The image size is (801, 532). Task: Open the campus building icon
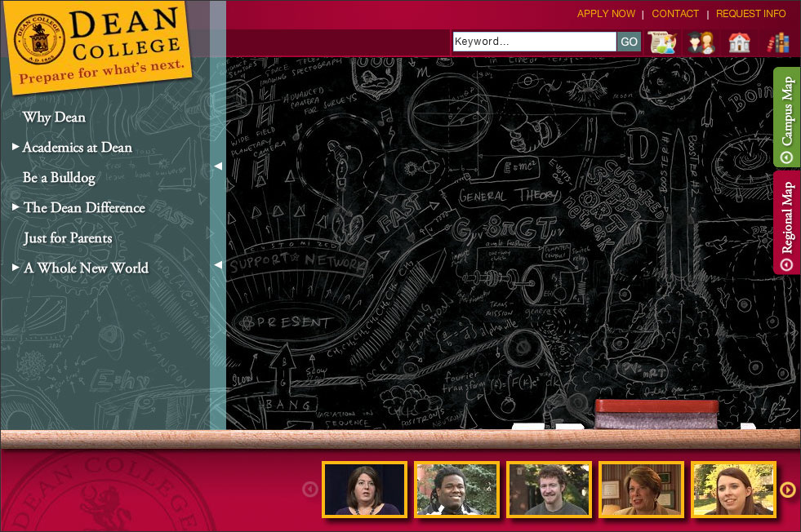pyautogui.click(x=739, y=42)
